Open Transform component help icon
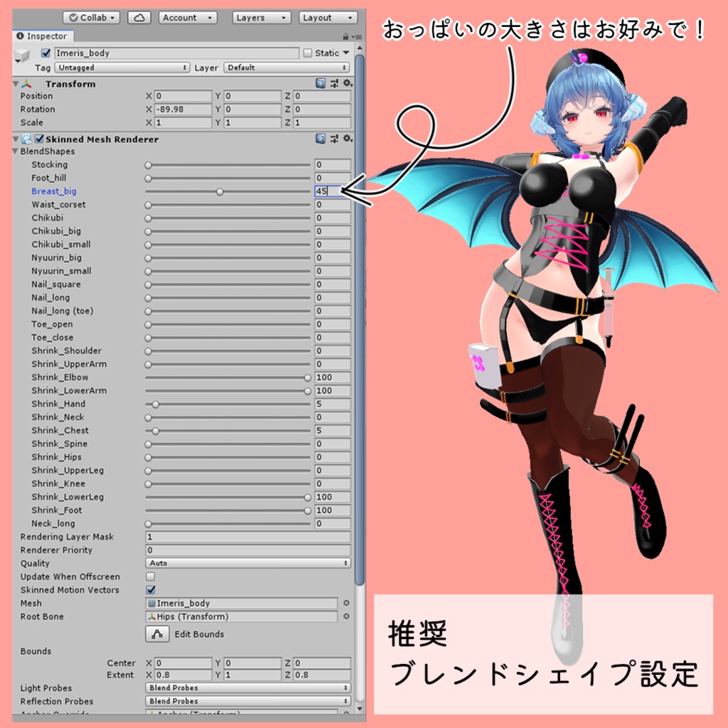 321,83
